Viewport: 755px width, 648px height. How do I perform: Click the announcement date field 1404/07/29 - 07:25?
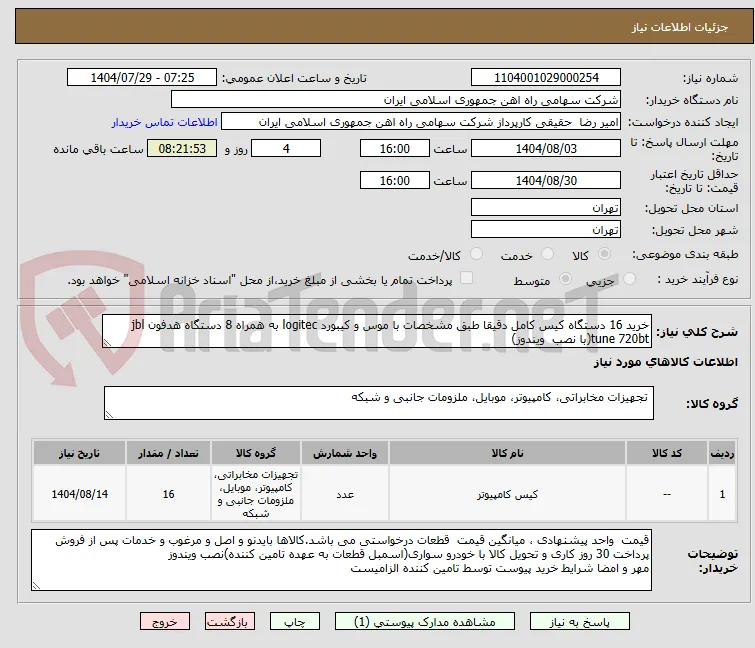point(142,78)
